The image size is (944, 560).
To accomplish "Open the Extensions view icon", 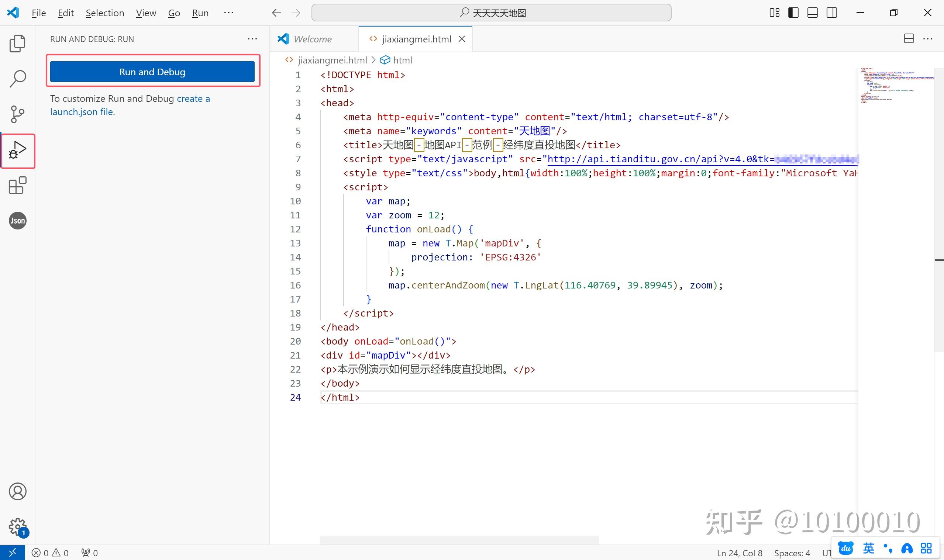I will 17,186.
